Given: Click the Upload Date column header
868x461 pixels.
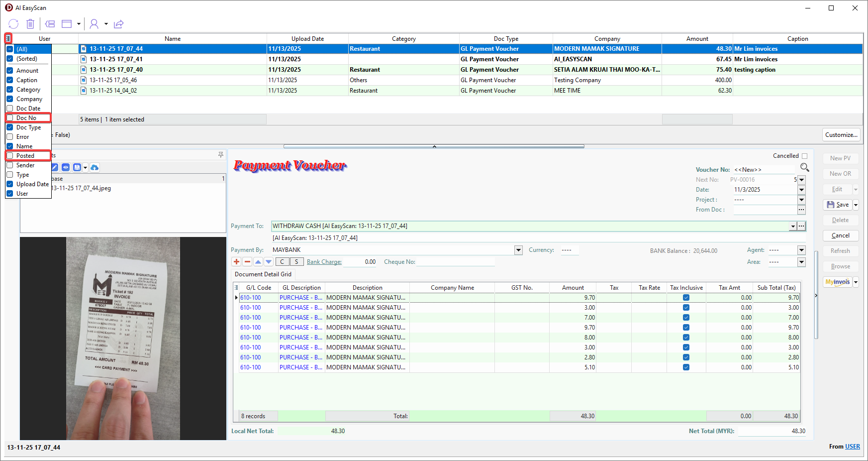Looking at the screenshot, I should pyautogui.click(x=307, y=39).
